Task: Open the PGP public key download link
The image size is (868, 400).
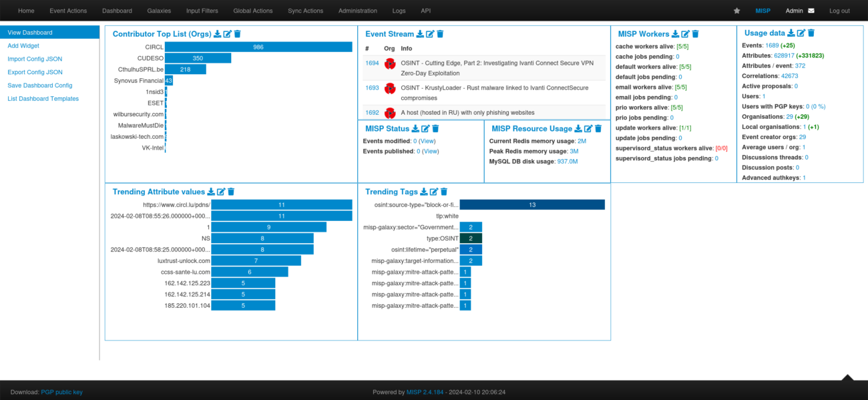Action: (61, 392)
